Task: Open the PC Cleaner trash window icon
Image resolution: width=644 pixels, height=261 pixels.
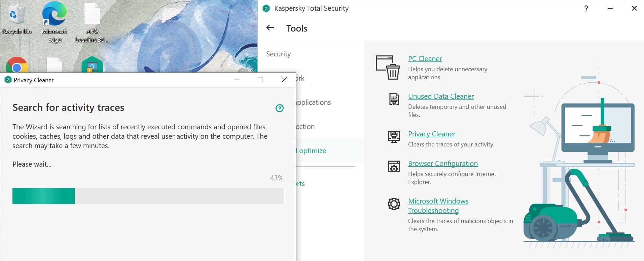Action: click(388, 68)
